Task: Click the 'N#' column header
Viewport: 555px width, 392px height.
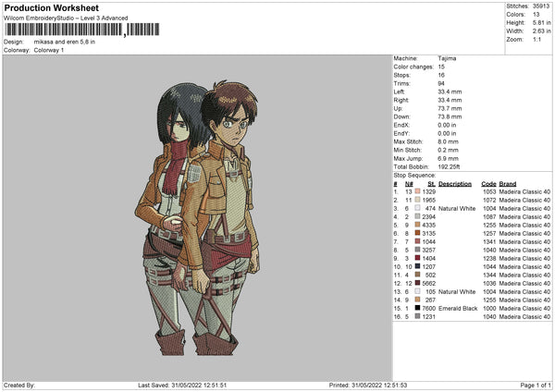Action: tap(409, 184)
